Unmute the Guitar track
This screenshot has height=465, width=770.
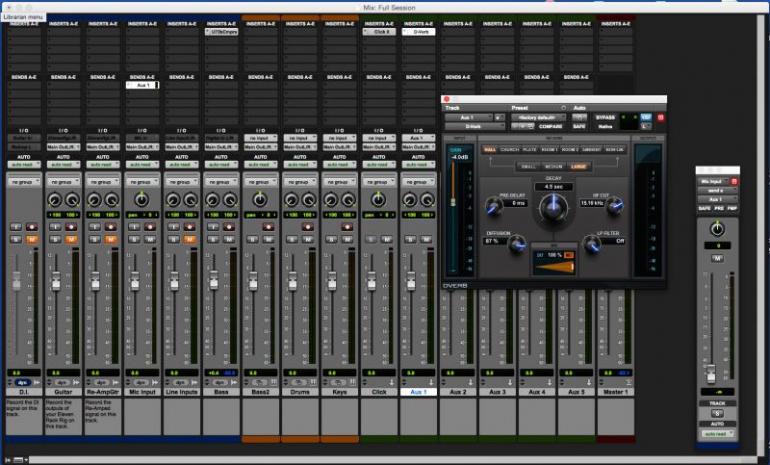point(72,239)
